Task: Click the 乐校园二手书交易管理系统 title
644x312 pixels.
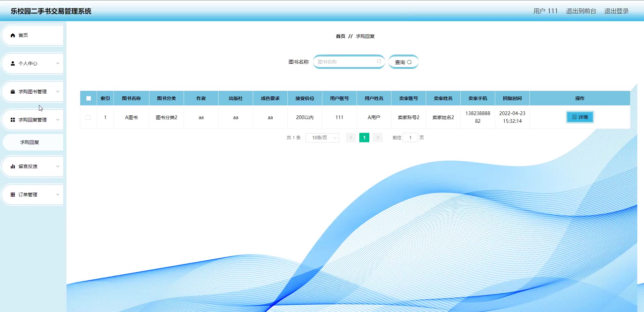Action: [x=51, y=11]
